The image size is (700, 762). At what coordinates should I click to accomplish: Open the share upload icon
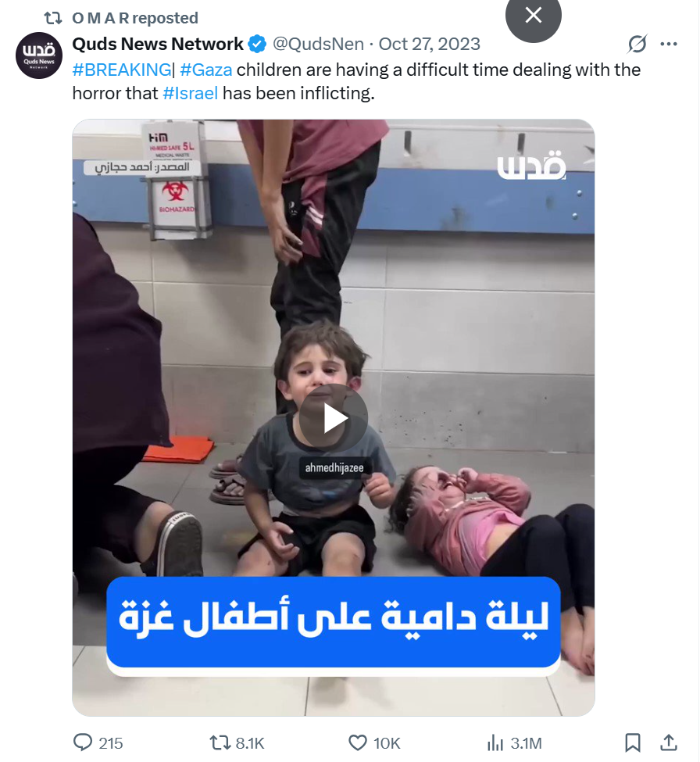click(x=669, y=742)
